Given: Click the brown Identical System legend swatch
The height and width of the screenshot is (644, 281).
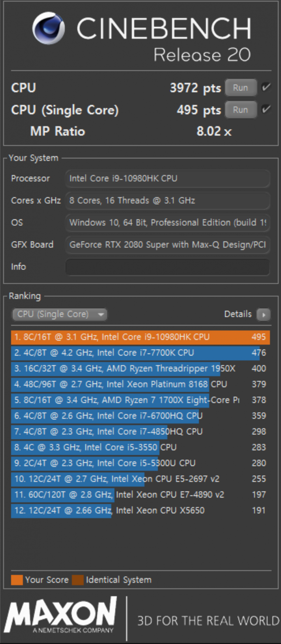Looking at the screenshot, I should (x=78, y=580).
